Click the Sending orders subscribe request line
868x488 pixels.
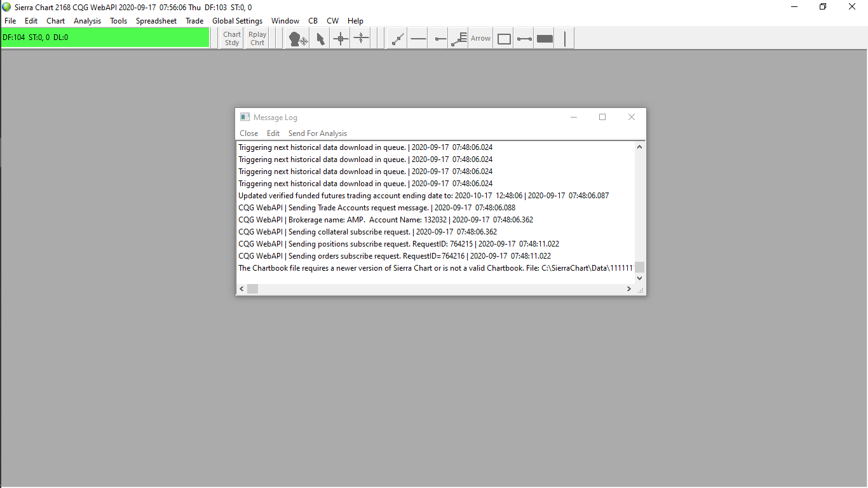tap(395, 256)
